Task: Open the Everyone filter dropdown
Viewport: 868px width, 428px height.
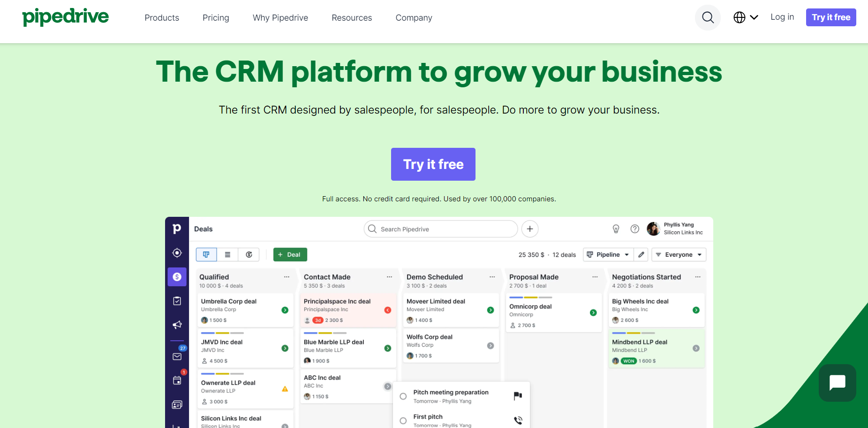Action: coord(679,254)
